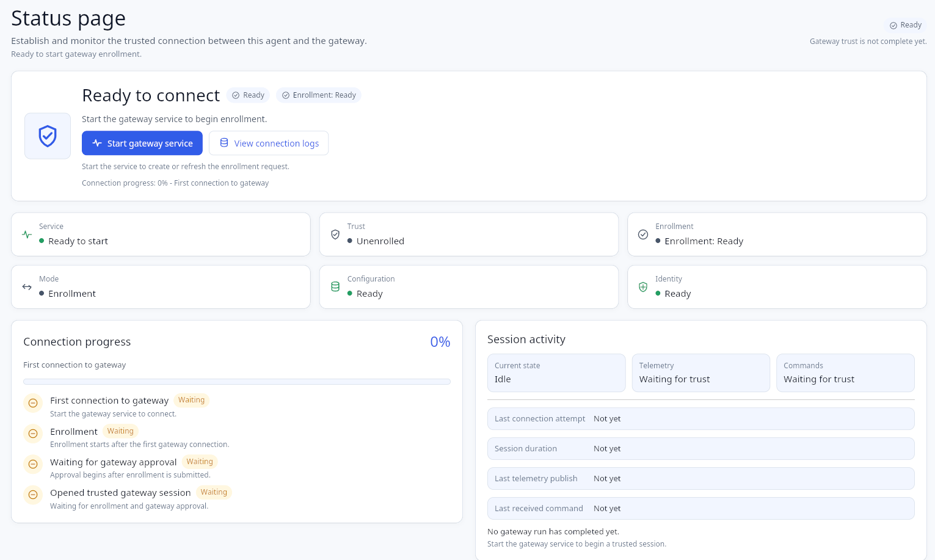Screen dimensions: 935x560
Task: Click the Waiting for gateway approval step icon
Action: [33, 464]
